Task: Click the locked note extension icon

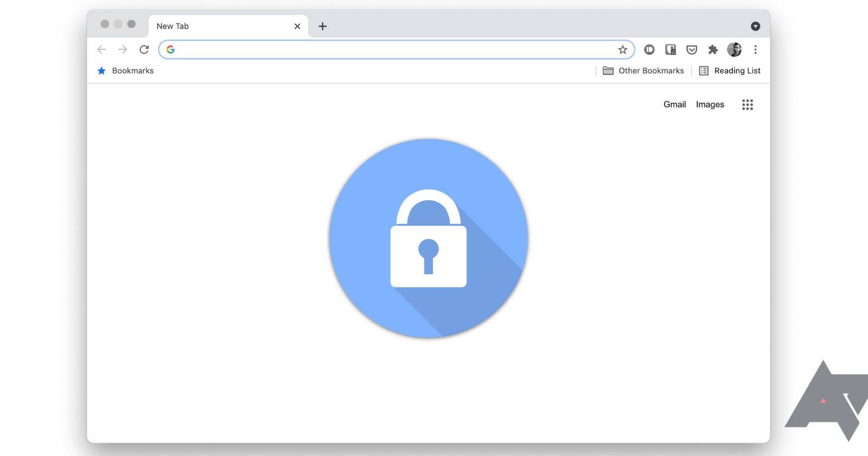Action: (671, 49)
